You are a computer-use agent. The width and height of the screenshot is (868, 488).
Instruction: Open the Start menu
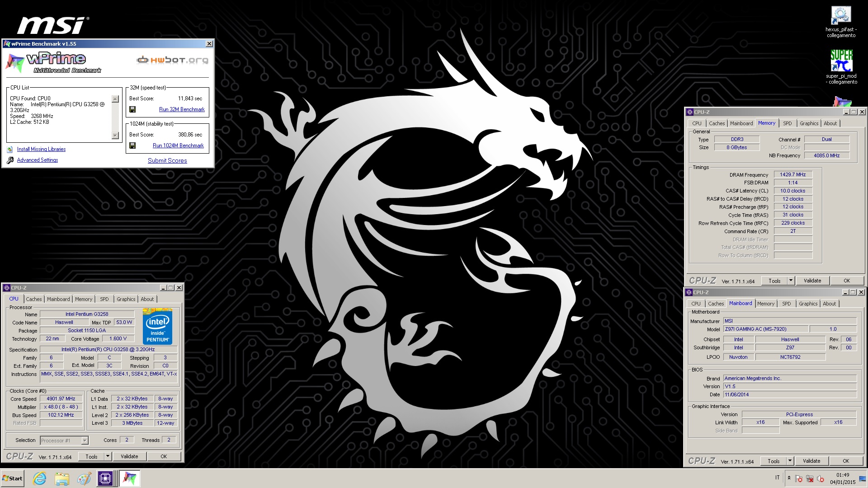(x=12, y=478)
